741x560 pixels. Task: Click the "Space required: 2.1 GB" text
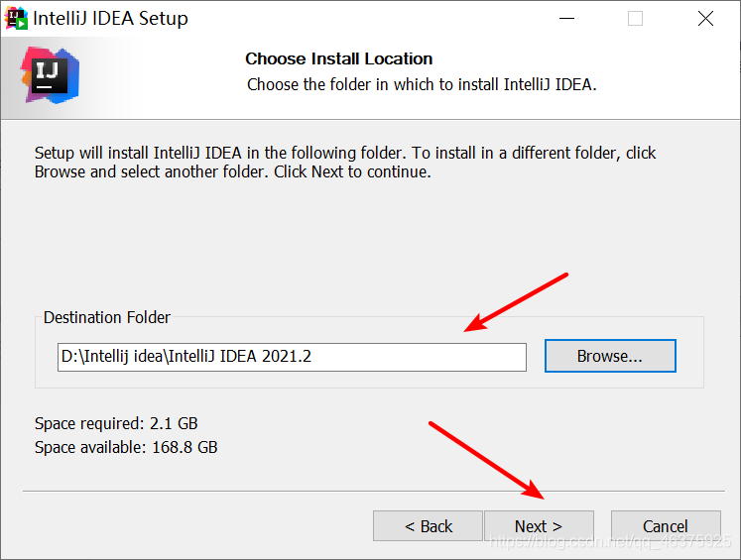coord(116,424)
